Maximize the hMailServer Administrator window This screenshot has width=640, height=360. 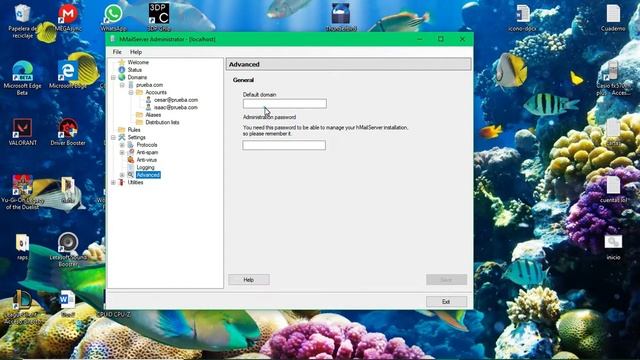click(x=441, y=39)
